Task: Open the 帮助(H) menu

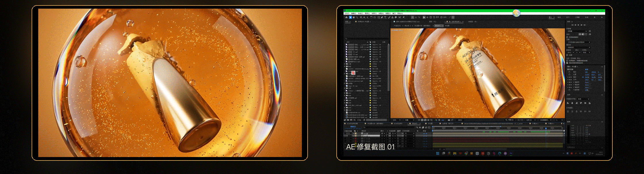Action: 400,14
